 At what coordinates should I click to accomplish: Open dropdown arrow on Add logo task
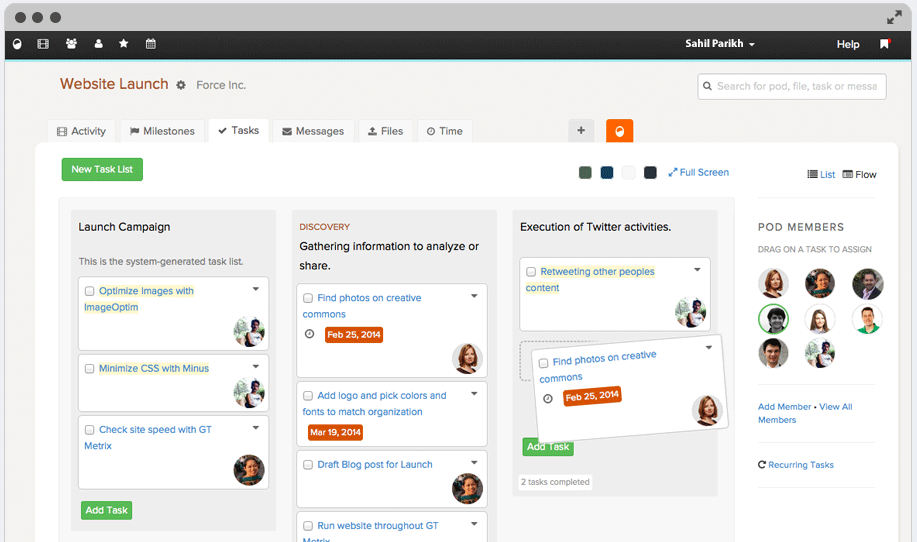[475, 394]
